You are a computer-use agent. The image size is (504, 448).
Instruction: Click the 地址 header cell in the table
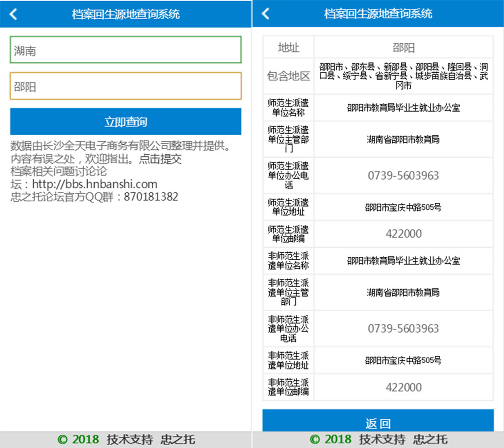click(288, 47)
